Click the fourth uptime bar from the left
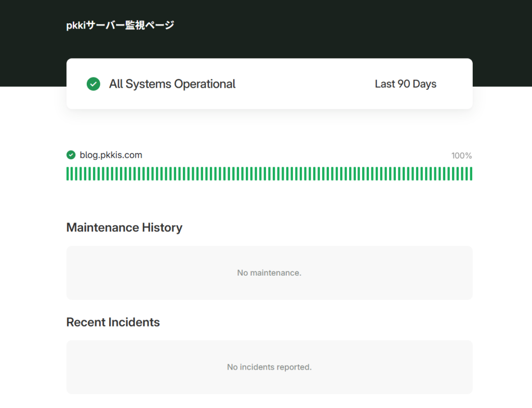The image size is (532, 408). (82, 174)
